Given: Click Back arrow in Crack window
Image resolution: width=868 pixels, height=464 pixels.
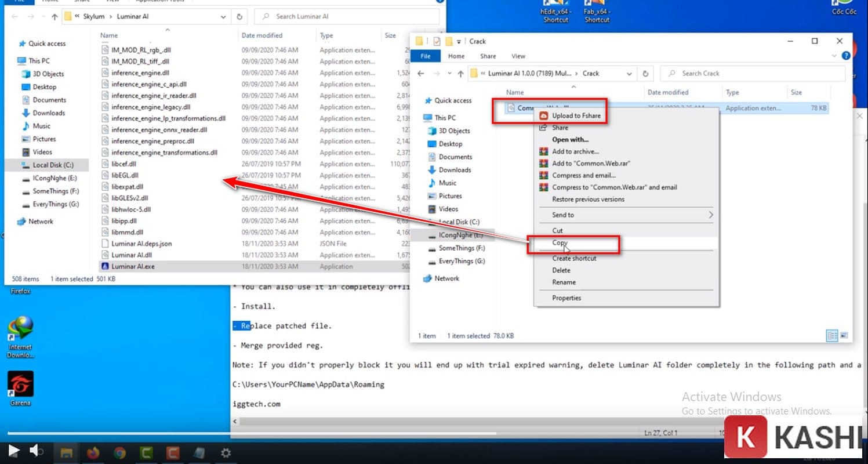Looking at the screenshot, I should click(x=422, y=74).
